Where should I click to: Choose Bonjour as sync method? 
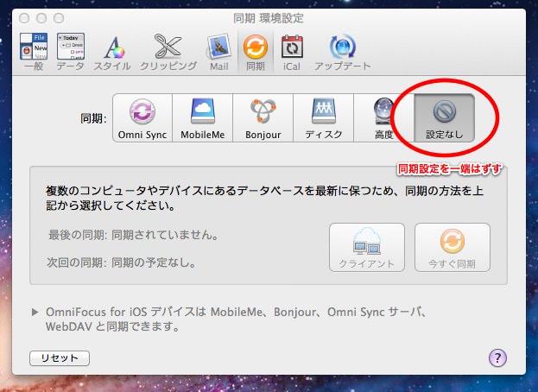point(263,117)
